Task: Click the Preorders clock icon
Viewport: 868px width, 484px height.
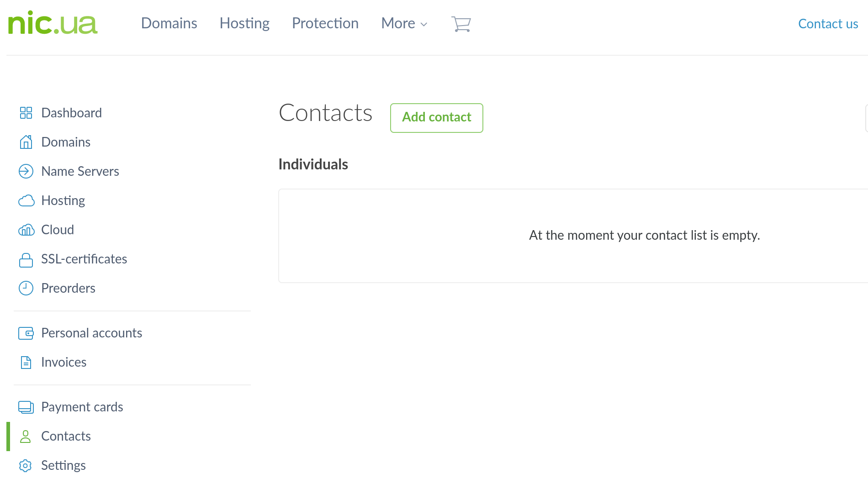Action: [x=26, y=288]
